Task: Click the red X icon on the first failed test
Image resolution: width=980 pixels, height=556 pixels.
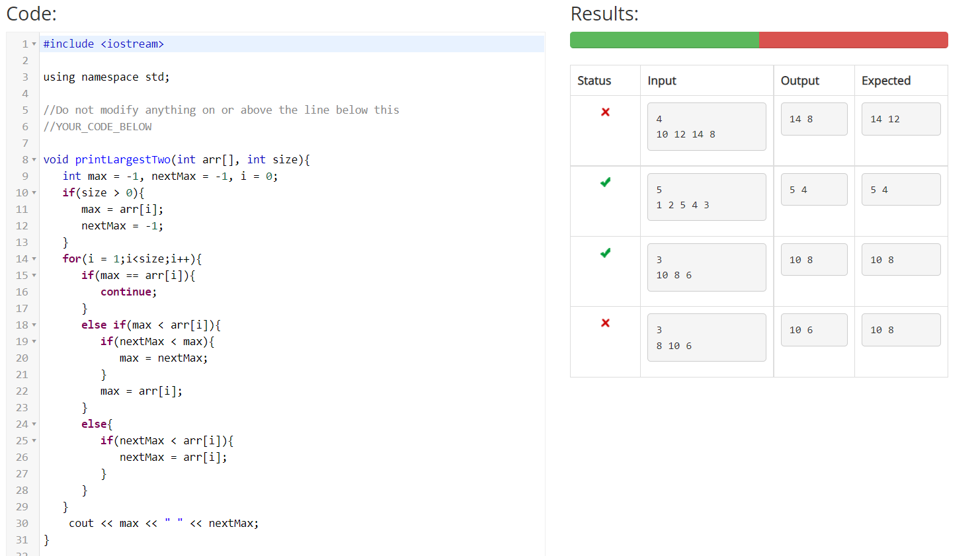Action: (604, 112)
